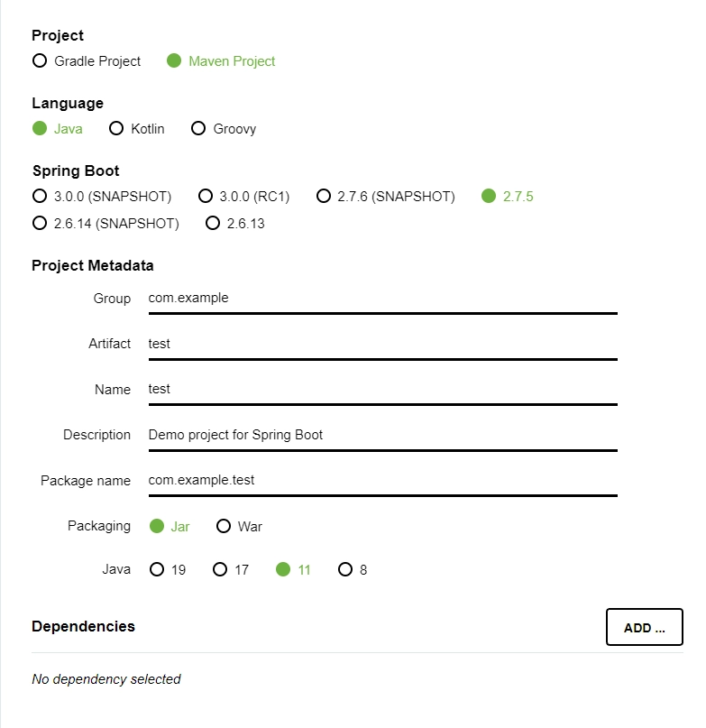The image size is (706, 728).
Task: Choose the Groovy language option
Action: pos(198,128)
